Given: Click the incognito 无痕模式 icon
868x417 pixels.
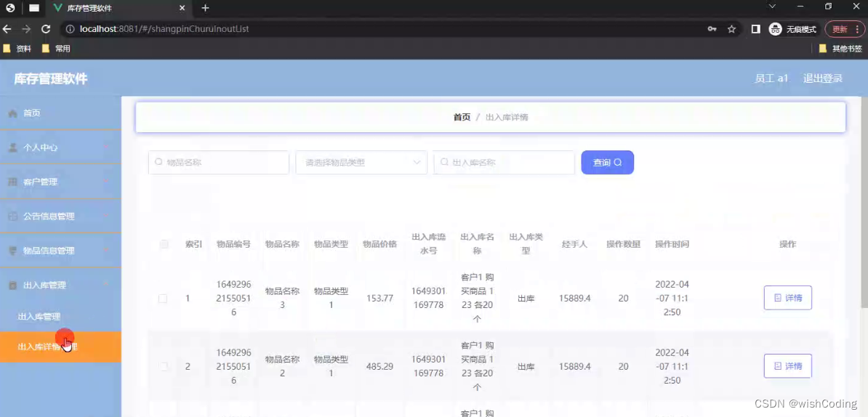Looking at the screenshot, I should point(776,29).
